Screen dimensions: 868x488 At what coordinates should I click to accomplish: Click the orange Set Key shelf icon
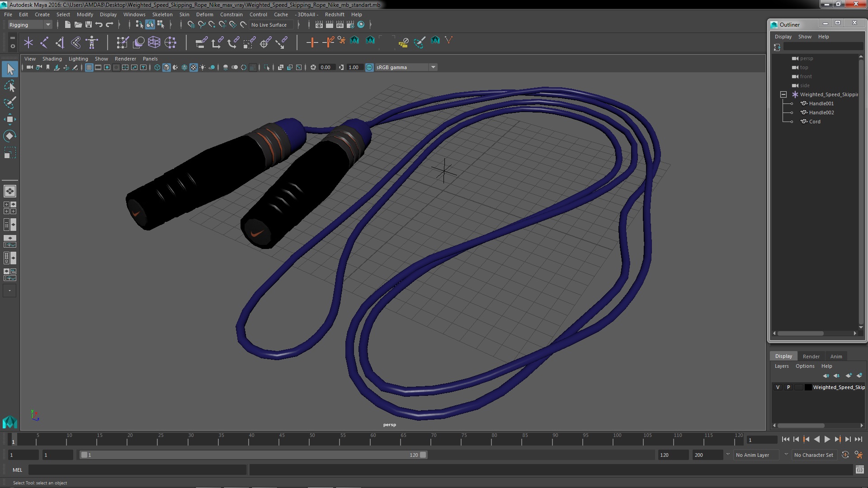[x=312, y=43]
